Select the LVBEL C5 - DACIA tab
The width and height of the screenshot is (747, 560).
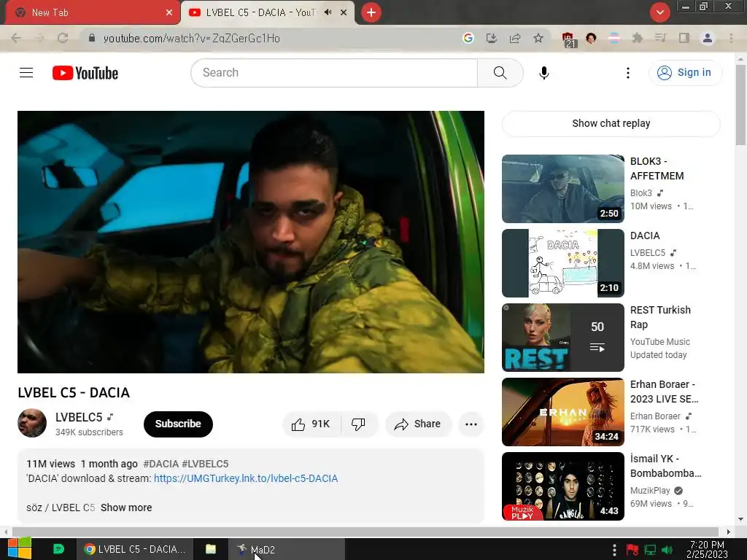(x=260, y=13)
